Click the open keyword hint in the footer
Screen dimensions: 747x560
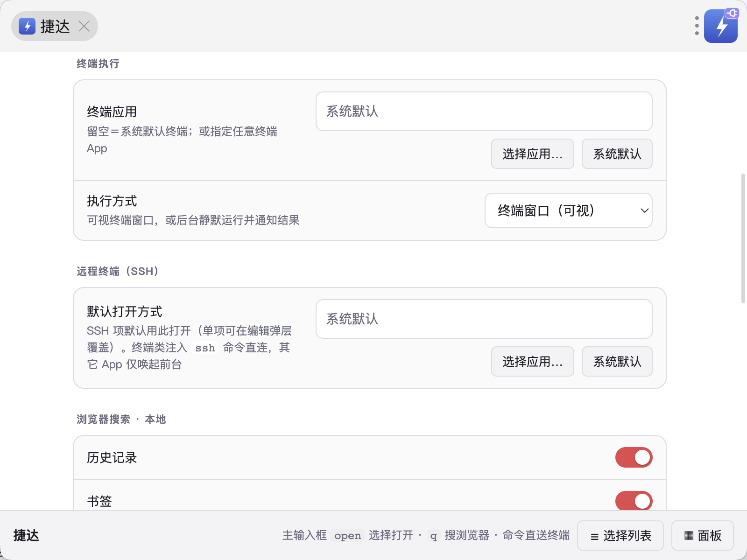pyautogui.click(x=348, y=535)
